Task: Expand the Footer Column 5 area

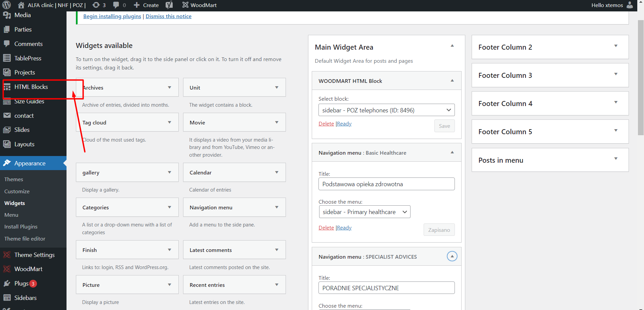Action: point(616,131)
